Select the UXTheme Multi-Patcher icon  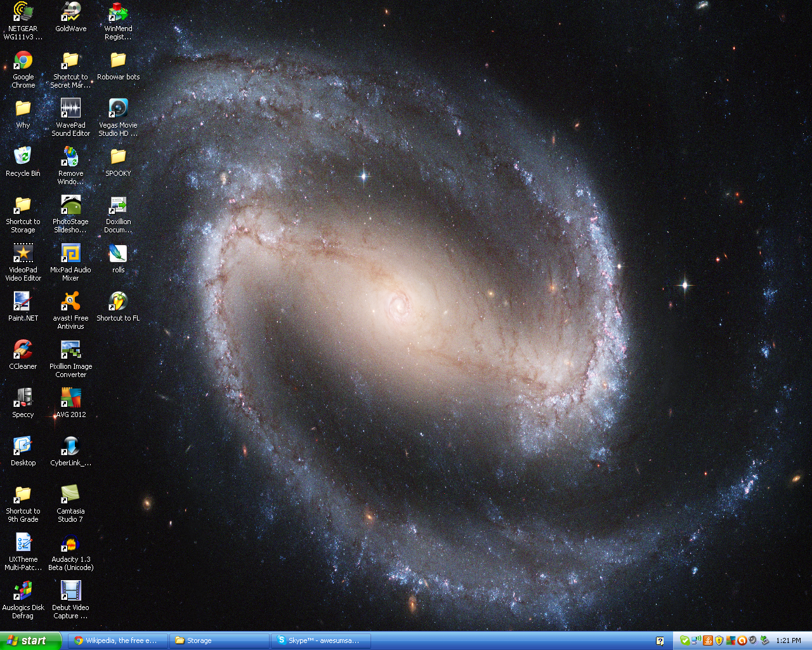click(23, 552)
